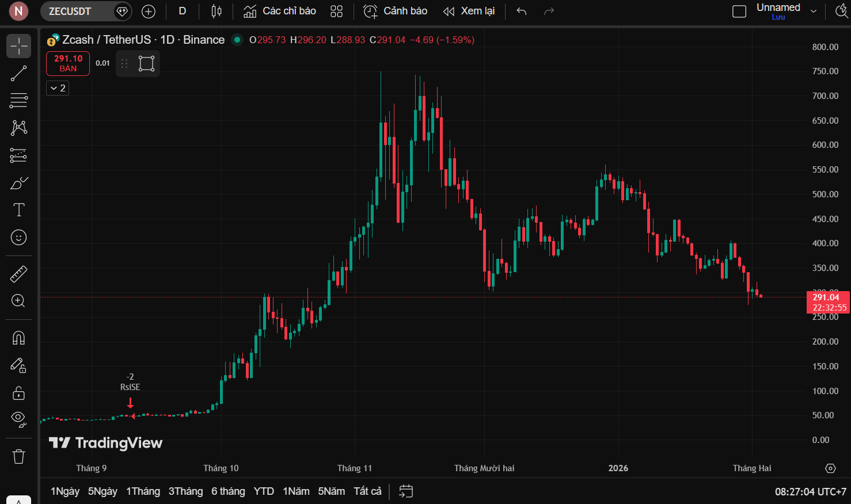
Task: Select the trend line drawing tool
Action: tap(18, 73)
